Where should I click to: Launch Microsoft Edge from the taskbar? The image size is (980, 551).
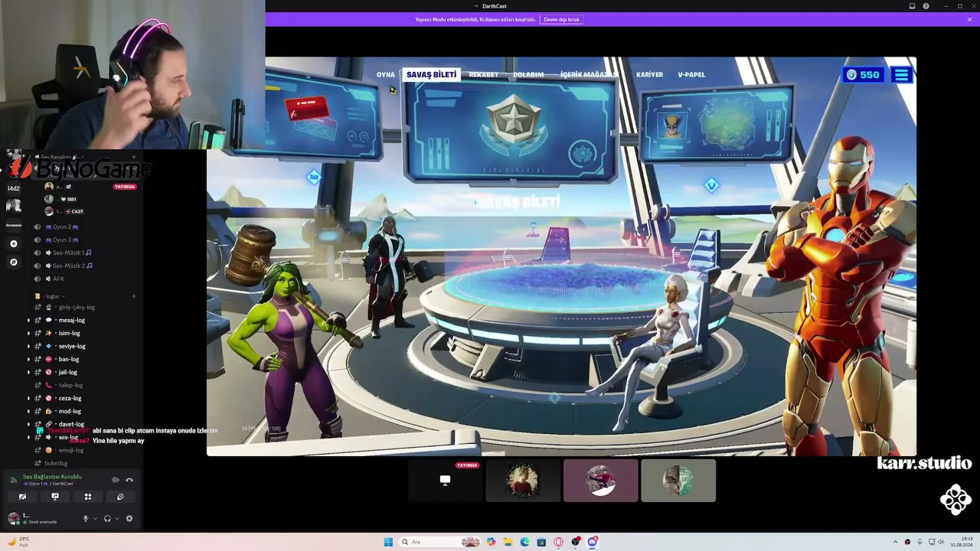524,542
